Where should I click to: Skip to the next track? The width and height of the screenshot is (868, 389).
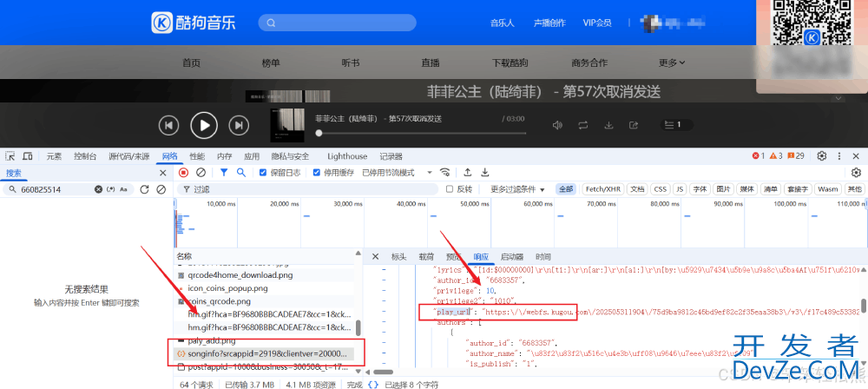(238, 125)
